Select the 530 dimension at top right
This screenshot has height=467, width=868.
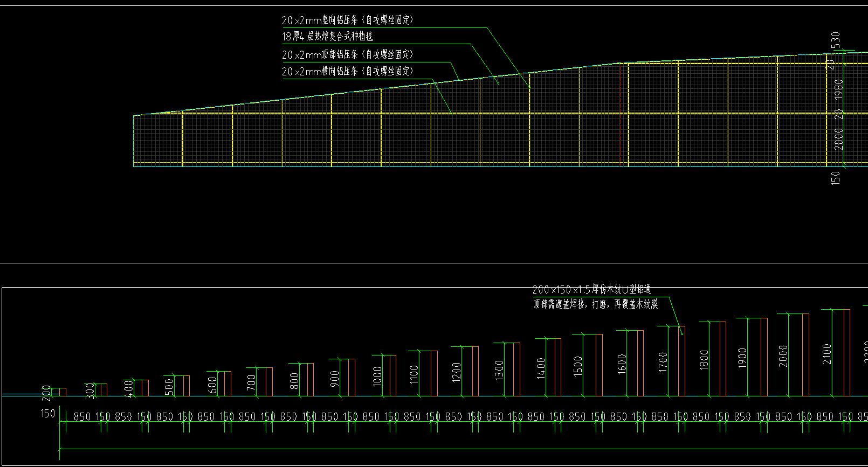pyautogui.click(x=836, y=40)
